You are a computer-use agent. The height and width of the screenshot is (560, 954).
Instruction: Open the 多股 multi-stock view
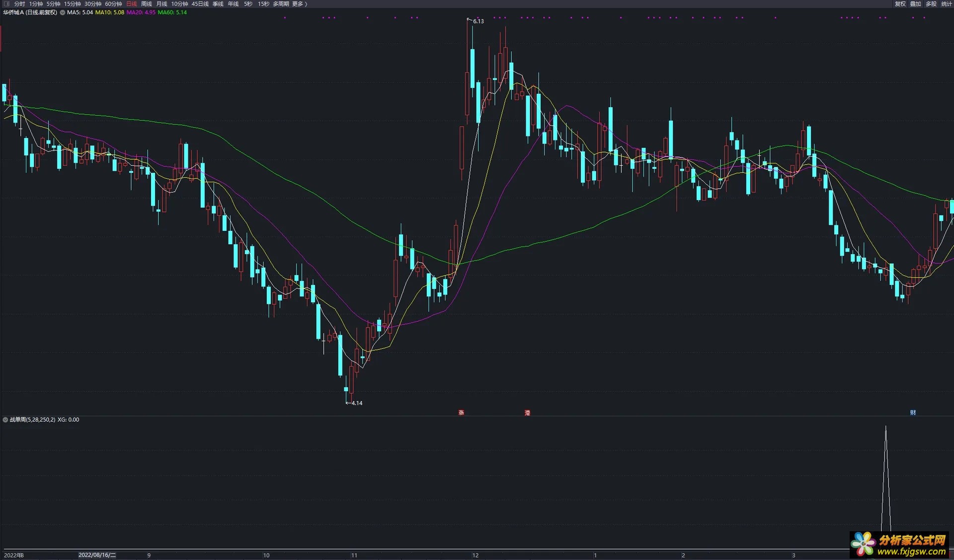click(x=931, y=4)
